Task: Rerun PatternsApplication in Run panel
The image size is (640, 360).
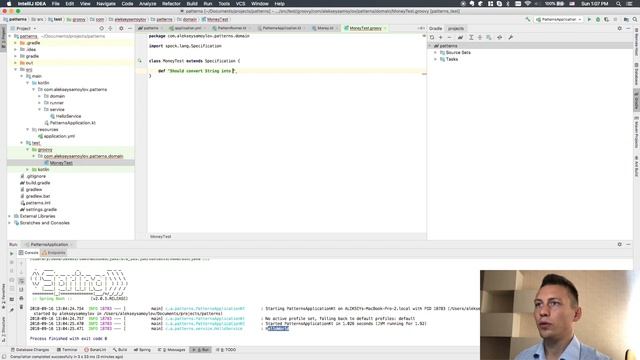Action: pyautogui.click(x=11, y=253)
